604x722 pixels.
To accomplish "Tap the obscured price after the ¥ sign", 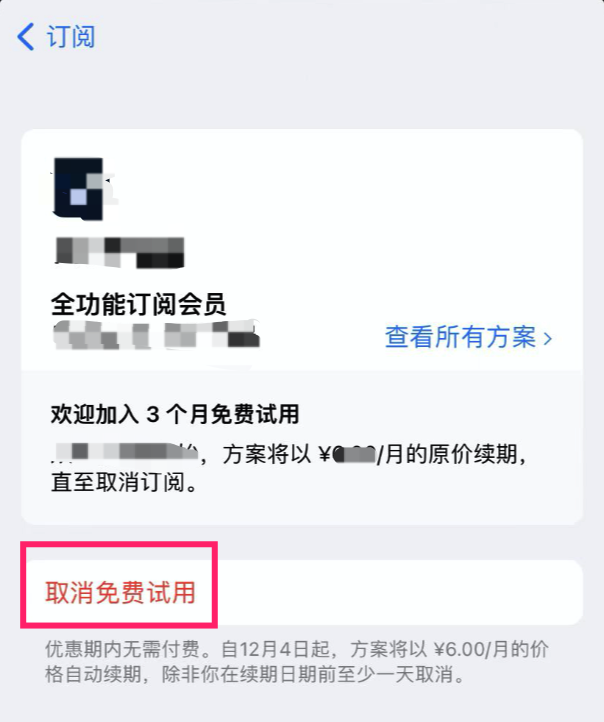I will click(x=354, y=455).
